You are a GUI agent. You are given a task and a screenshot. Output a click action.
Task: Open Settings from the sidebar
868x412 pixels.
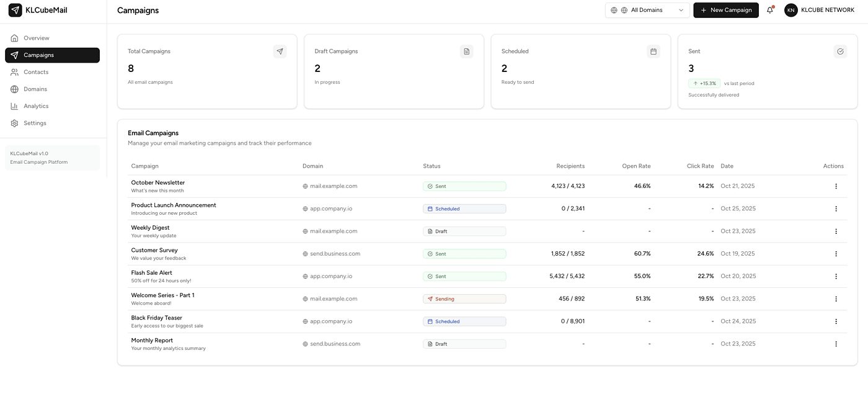[35, 123]
